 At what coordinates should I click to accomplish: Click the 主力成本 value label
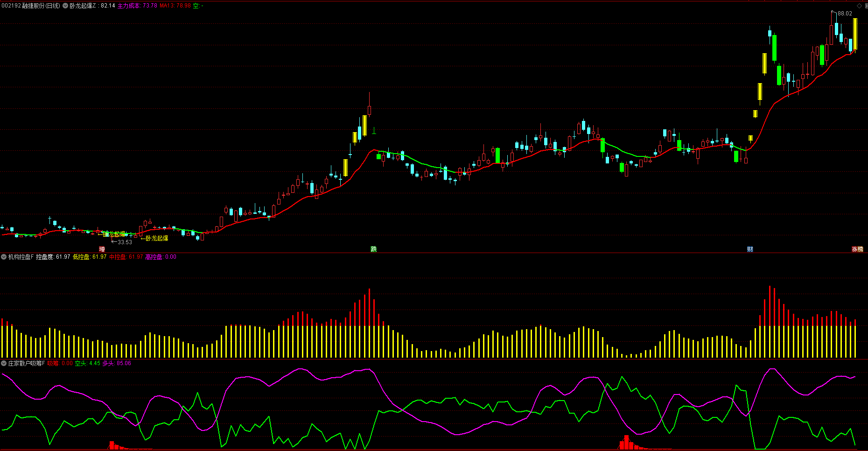(137, 6)
